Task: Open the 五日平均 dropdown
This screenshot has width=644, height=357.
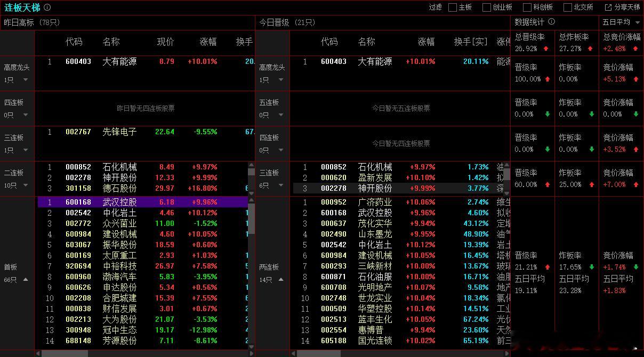Action: 620,23
